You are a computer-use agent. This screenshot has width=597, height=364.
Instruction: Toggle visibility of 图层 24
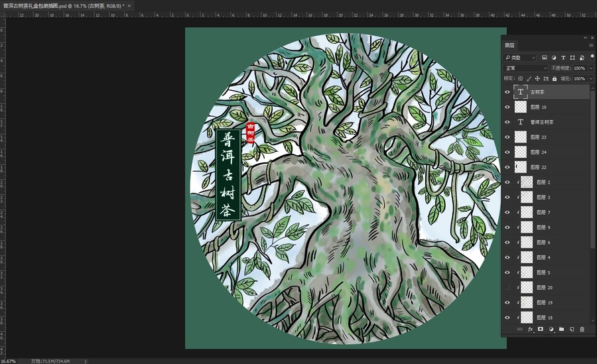click(x=507, y=152)
